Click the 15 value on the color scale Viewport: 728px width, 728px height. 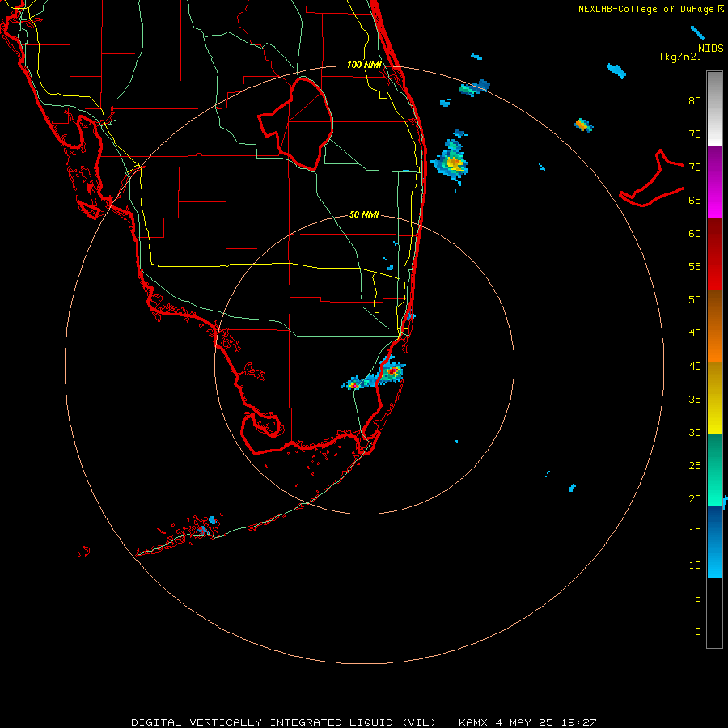(x=695, y=532)
